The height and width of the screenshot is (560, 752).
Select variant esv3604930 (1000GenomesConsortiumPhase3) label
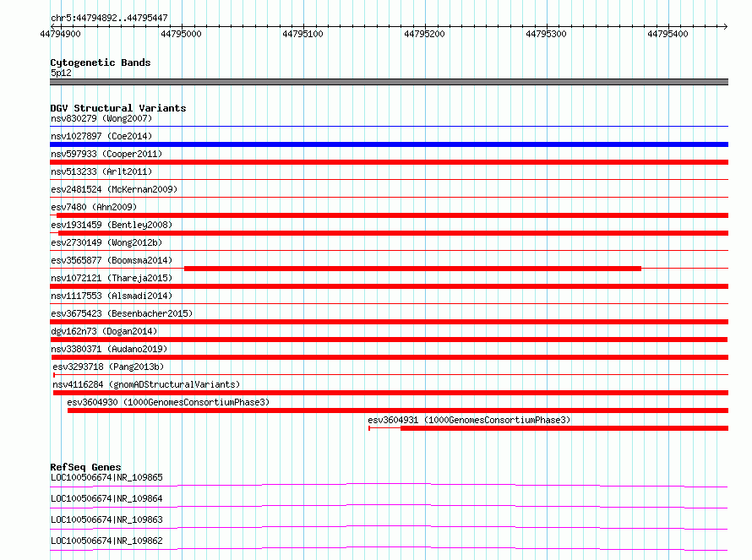click(x=168, y=402)
